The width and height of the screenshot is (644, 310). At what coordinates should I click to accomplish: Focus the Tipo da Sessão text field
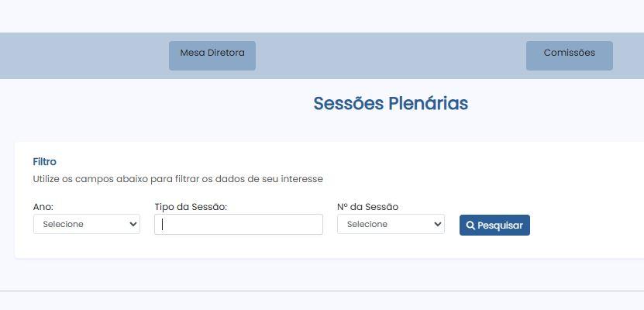pos(239,224)
